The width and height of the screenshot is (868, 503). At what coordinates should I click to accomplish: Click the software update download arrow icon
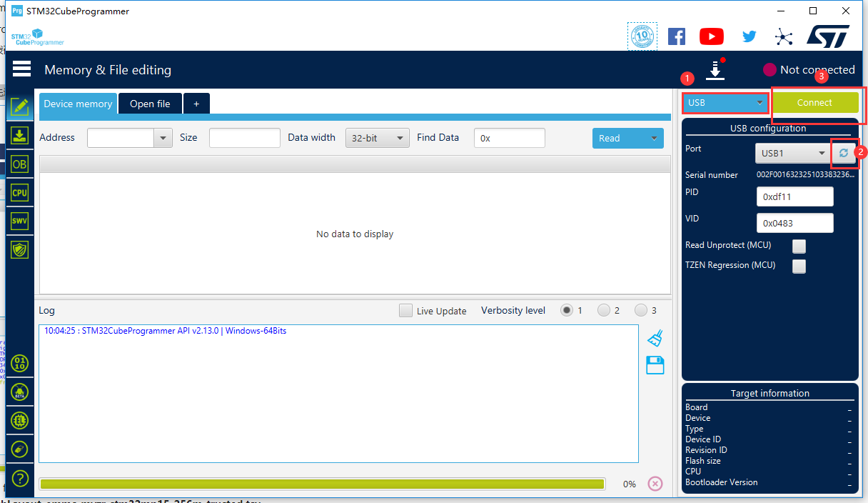click(x=715, y=70)
